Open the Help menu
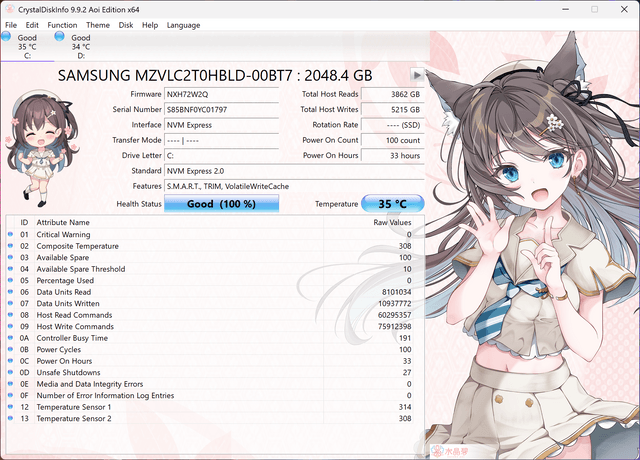The width and height of the screenshot is (640, 460). coord(150,25)
